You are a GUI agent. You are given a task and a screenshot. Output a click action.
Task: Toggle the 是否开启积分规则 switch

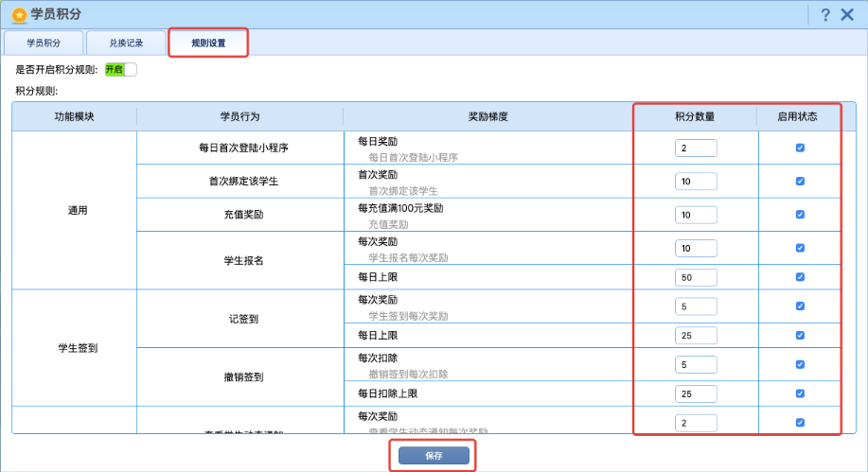click(120, 70)
